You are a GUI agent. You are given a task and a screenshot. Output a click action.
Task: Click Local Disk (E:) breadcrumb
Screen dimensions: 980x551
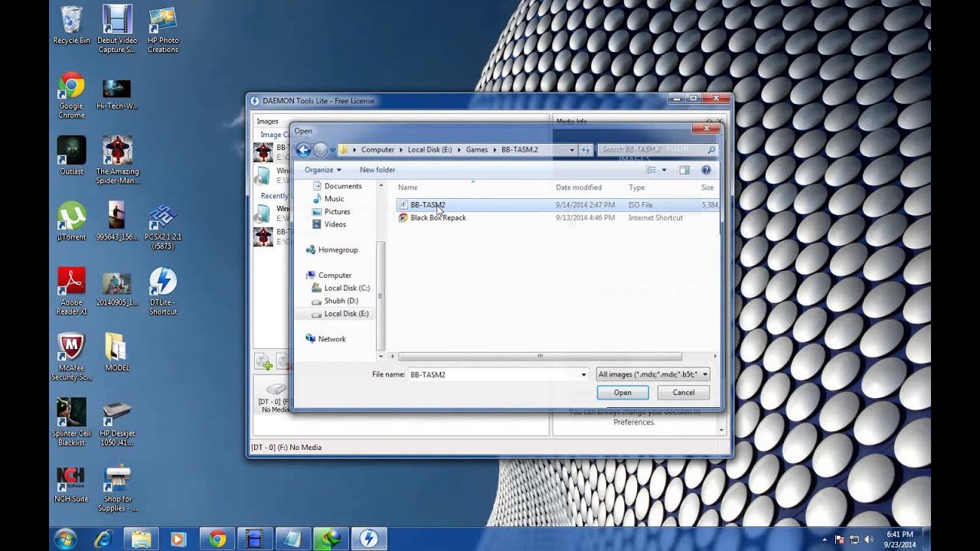[430, 150]
